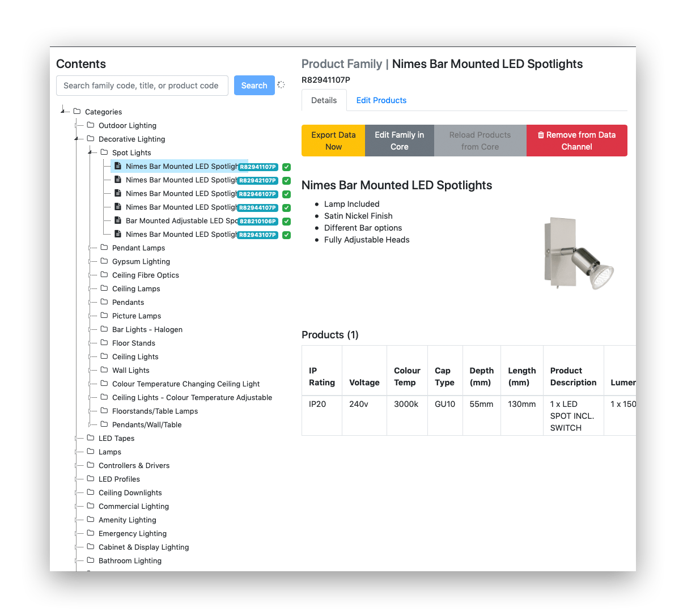Expand the Ceiling Downlights node arrow

tap(77, 492)
